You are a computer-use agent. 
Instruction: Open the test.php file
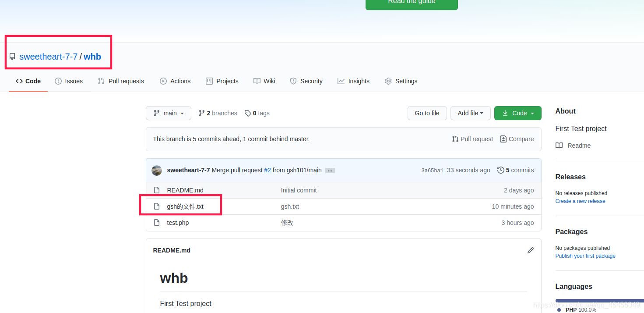pos(178,223)
